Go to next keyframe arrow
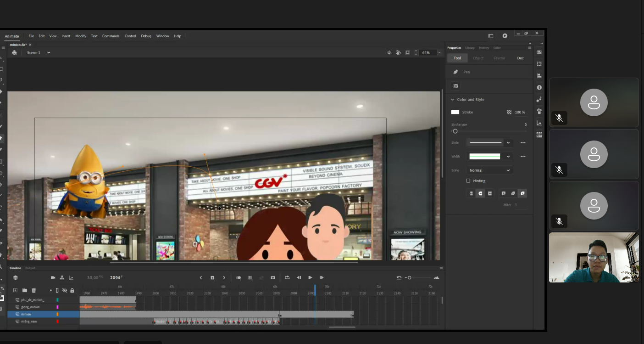644x344 pixels. point(224,277)
